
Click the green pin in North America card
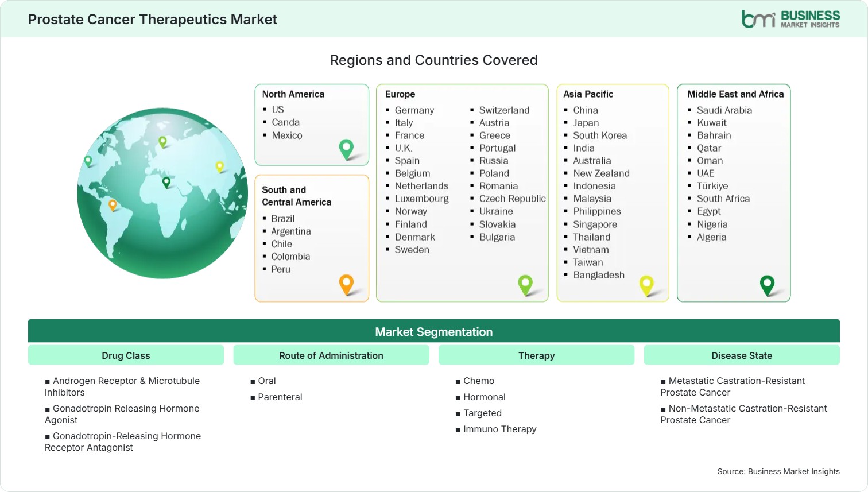click(x=346, y=149)
